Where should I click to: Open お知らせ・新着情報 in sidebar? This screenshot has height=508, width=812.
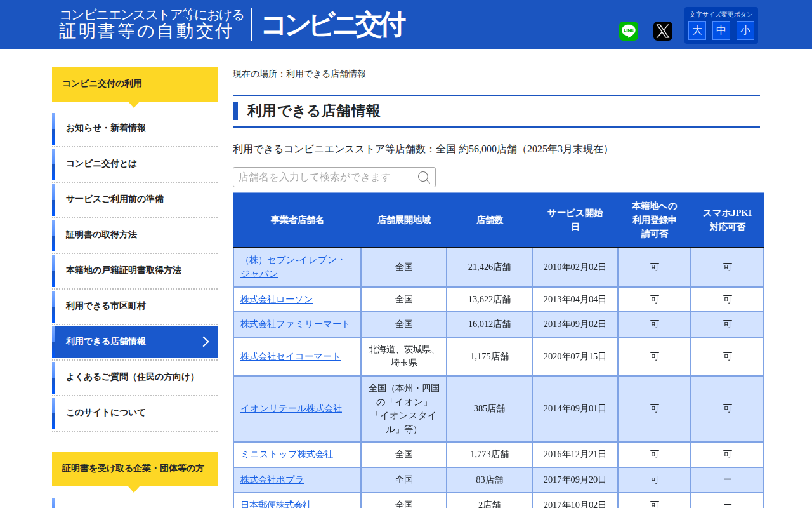[x=106, y=128]
